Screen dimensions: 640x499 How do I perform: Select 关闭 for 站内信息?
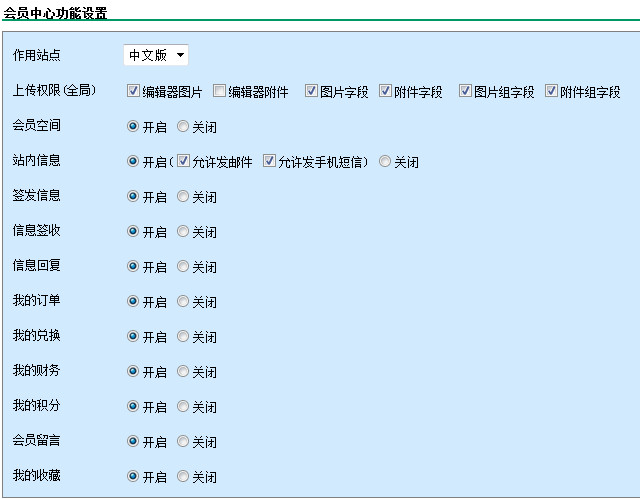385,161
